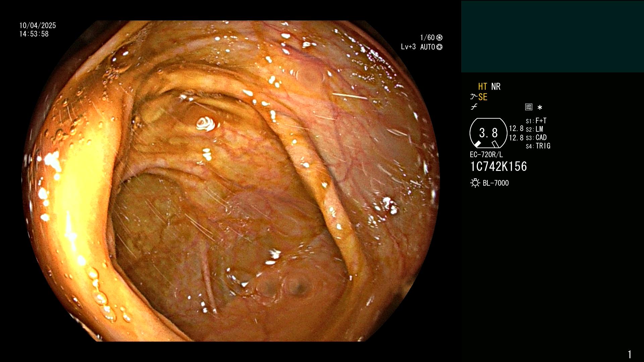
Task: Click the date 10/04/2025
Action: click(38, 25)
